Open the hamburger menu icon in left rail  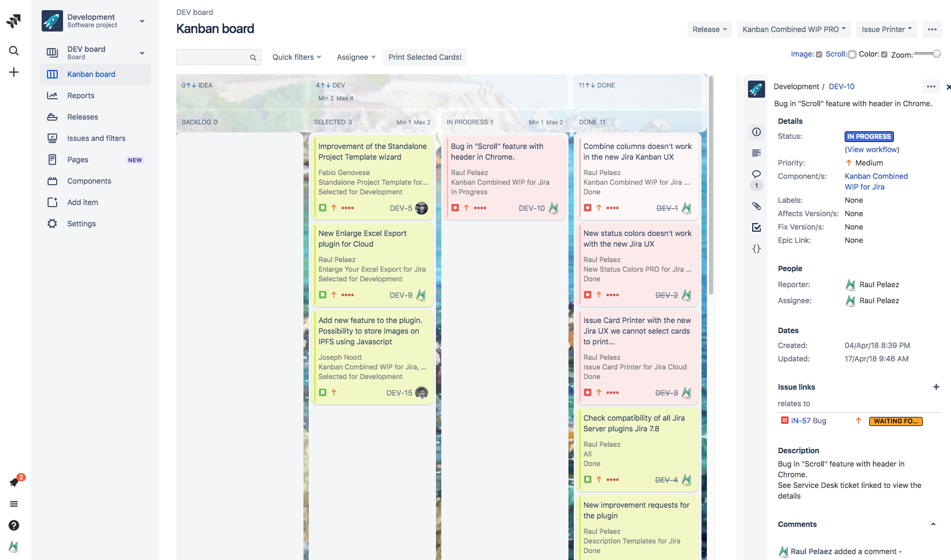tap(14, 504)
